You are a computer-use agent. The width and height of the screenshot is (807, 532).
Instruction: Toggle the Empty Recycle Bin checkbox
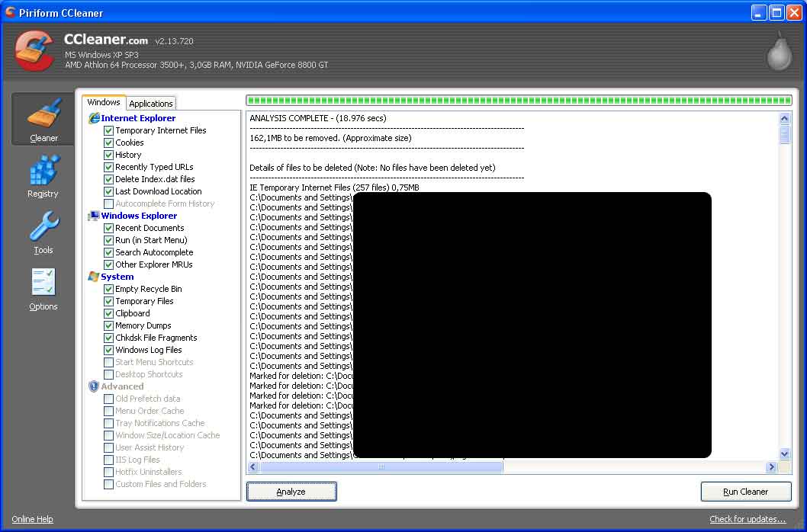click(108, 289)
